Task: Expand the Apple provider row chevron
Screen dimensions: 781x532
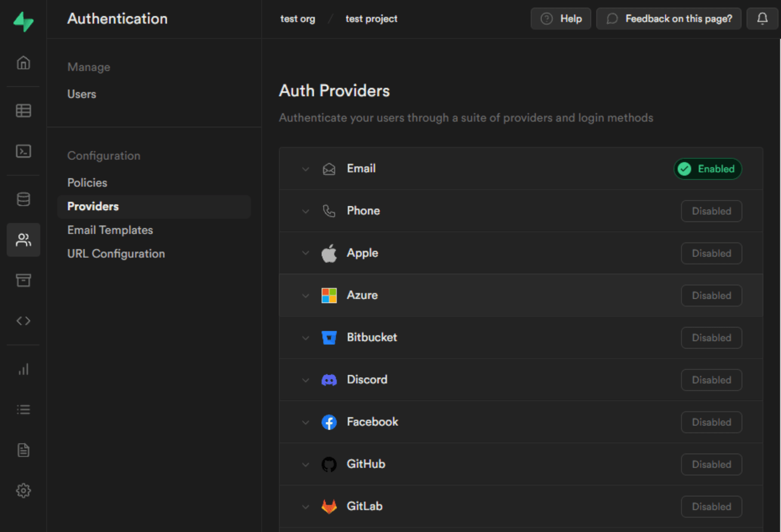Action: click(305, 253)
